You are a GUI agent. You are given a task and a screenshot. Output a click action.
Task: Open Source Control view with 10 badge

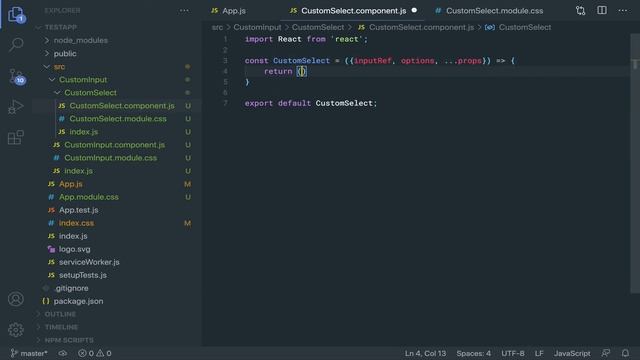pos(17,76)
